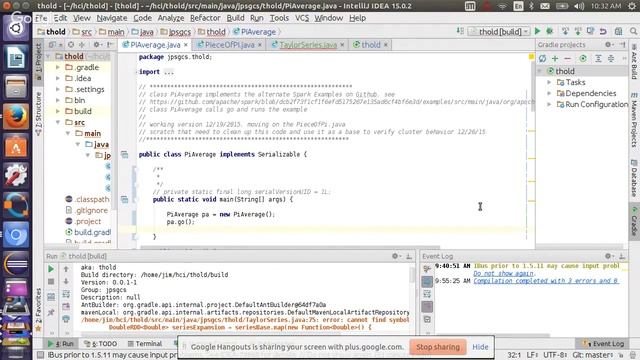Image resolution: width=640 pixels, height=360 pixels.
Task: Collapse all icon in Project panel header
Action: pos(82,44)
